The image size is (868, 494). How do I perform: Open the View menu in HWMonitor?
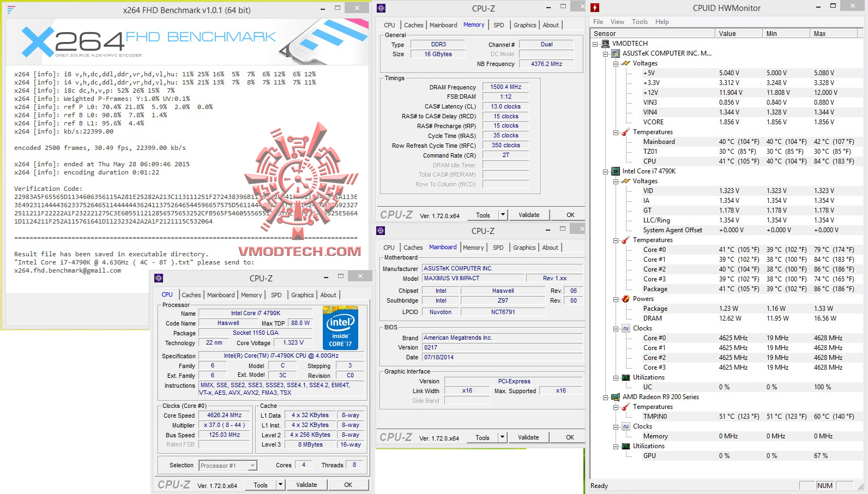tap(617, 22)
